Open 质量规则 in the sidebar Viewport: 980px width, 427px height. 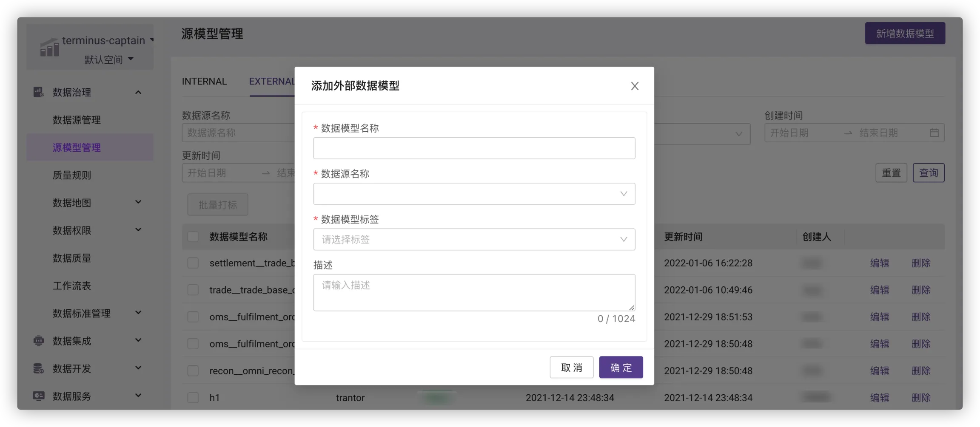point(72,175)
